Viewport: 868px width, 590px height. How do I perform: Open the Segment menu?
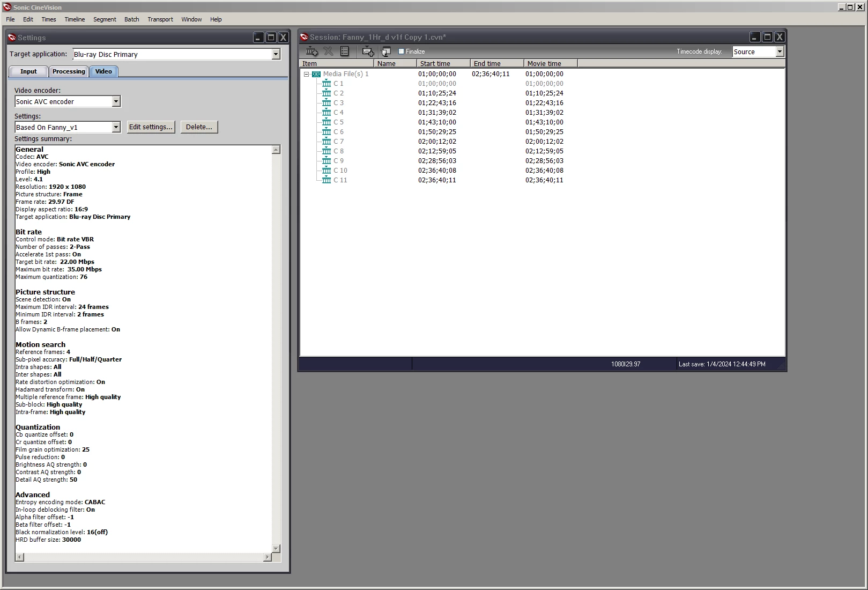pyautogui.click(x=105, y=19)
